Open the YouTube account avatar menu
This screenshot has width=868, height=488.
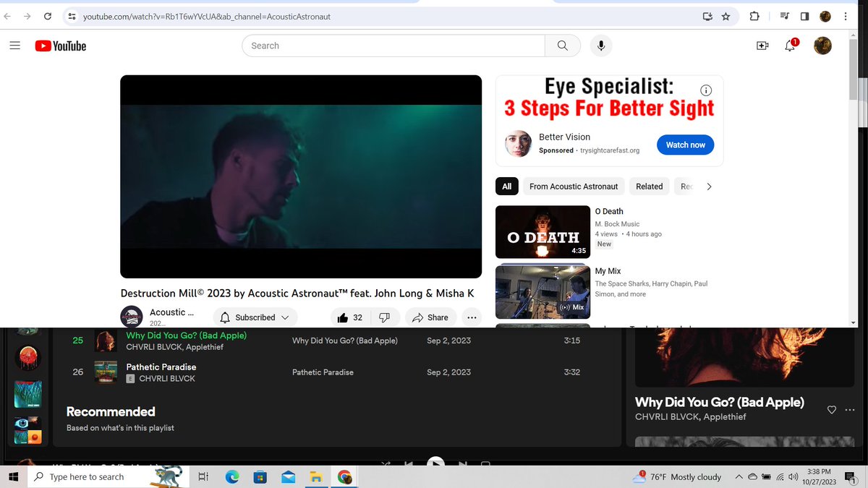pyautogui.click(x=822, y=46)
